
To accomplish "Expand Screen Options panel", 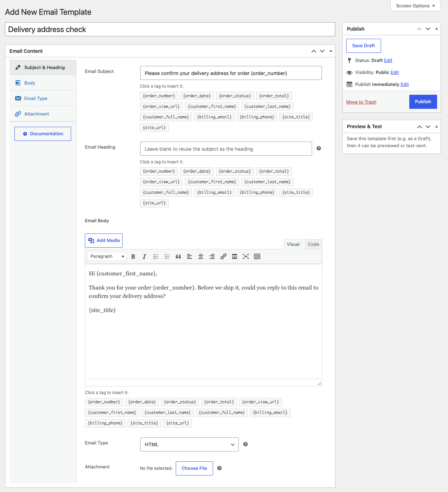I will tap(416, 6).
